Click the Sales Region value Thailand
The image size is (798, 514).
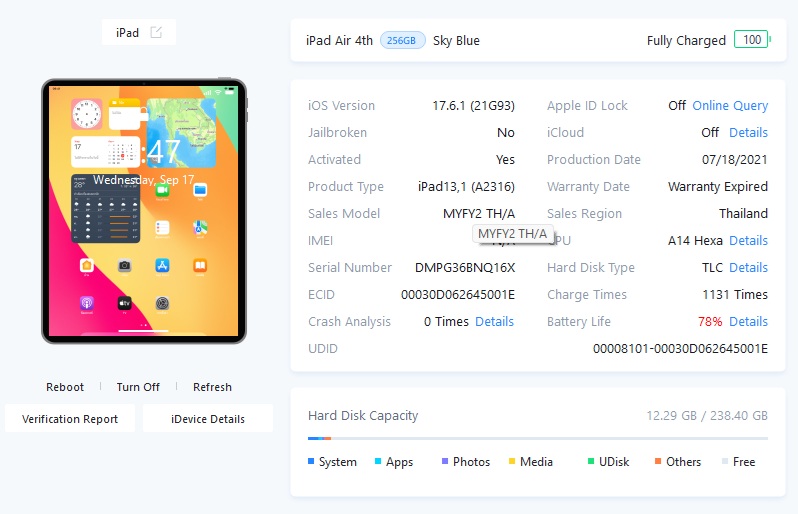(x=743, y=213)
